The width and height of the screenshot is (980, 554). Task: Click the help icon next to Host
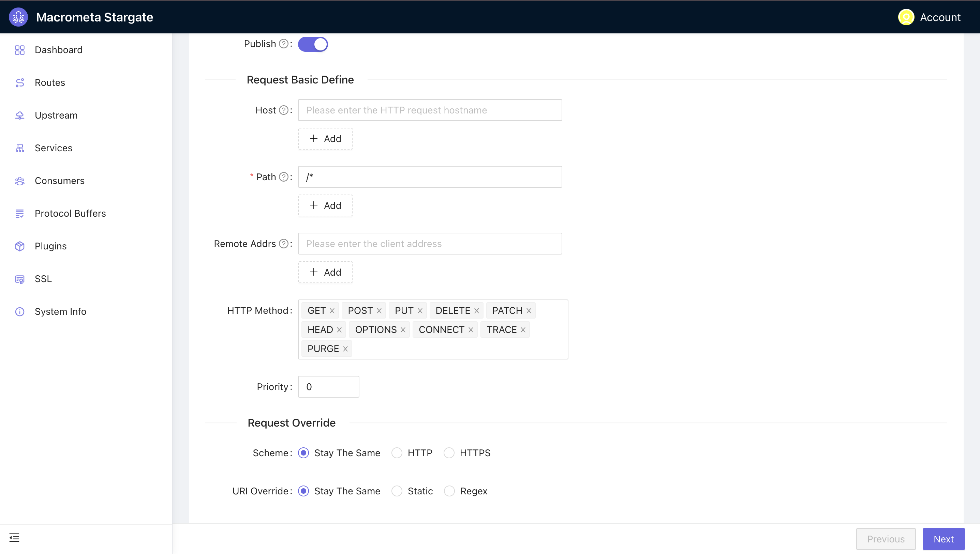pyautogui.click(x=283, y=110)
